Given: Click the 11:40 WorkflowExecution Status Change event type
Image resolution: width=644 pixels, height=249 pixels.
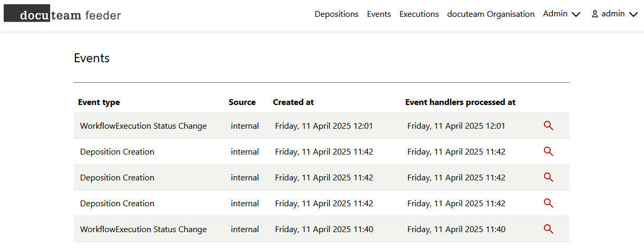Looking at the screenshot, I should coord(143,229).
